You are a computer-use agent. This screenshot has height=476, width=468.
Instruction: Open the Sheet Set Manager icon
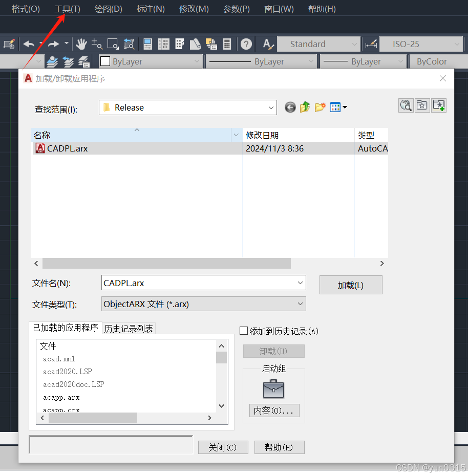click(195, 45)
